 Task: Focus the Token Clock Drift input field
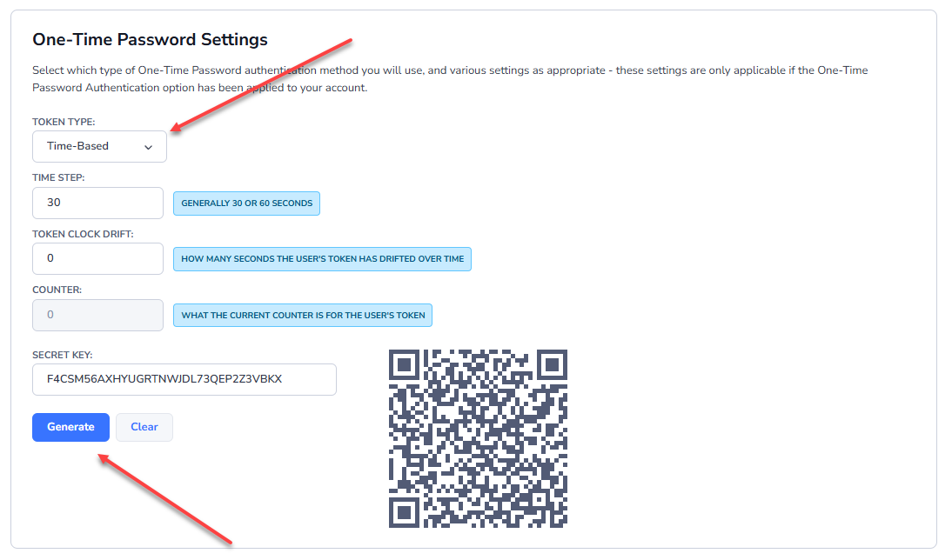point(97,258)
